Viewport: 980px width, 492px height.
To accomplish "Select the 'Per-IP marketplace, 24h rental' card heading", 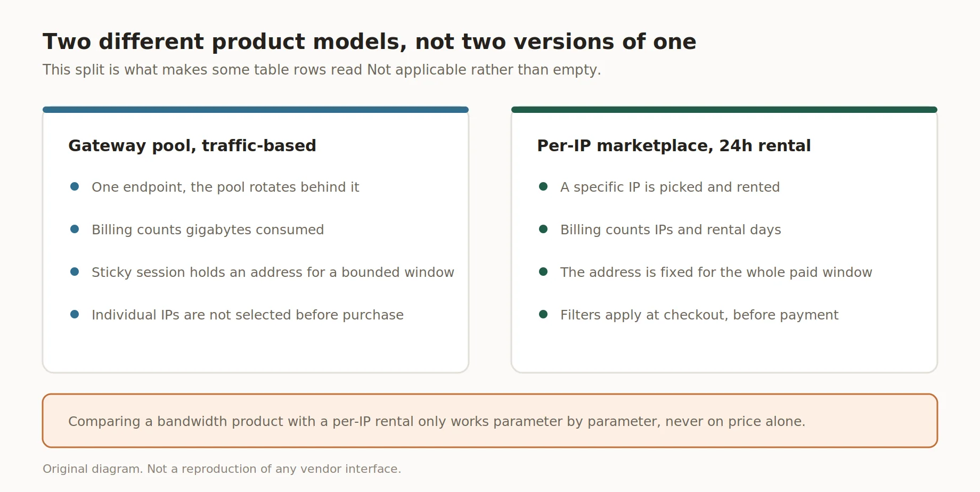I will coord(674,146).
